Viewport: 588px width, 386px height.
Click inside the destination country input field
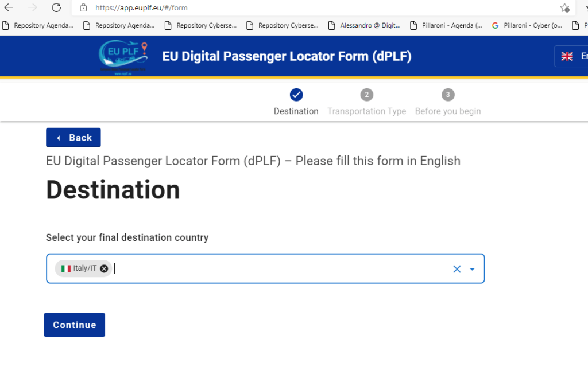[230, 268]
